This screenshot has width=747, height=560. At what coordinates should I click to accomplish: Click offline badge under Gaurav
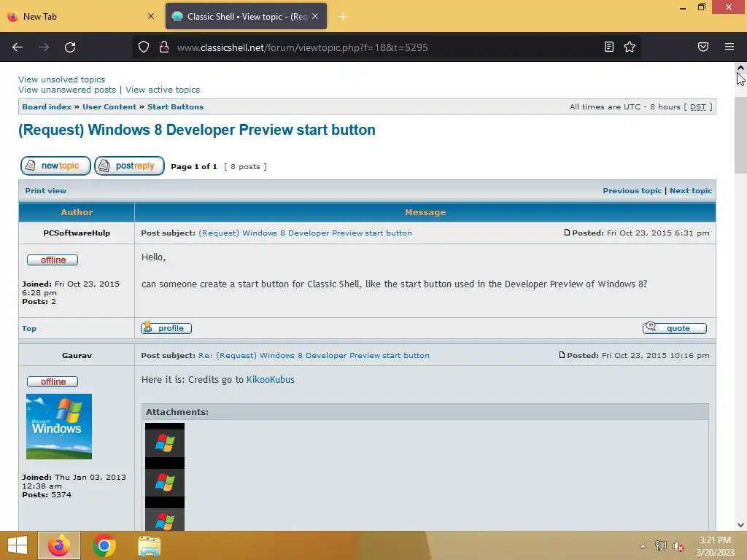tap(53, 381)
